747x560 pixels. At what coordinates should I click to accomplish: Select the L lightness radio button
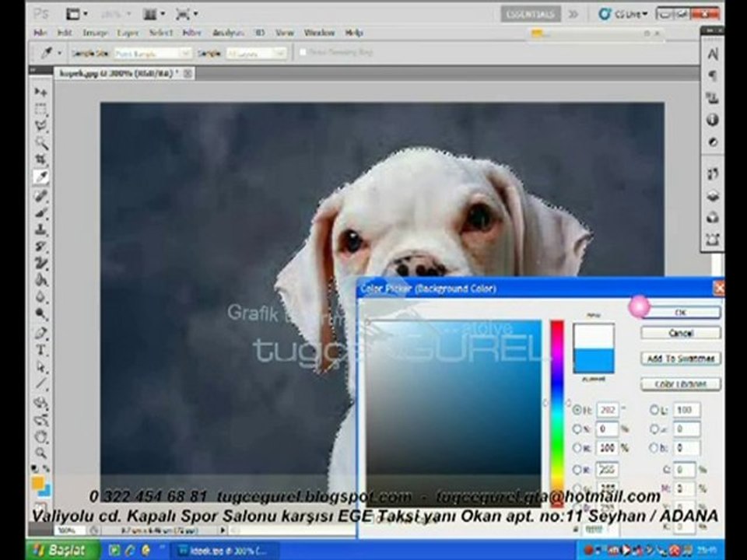click(x=655, y=410)
